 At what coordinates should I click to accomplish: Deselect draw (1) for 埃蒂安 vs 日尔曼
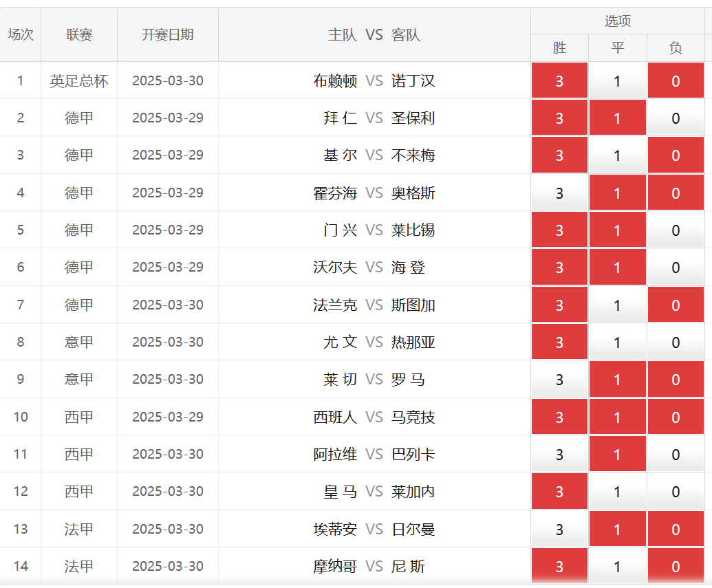(617, 530)
